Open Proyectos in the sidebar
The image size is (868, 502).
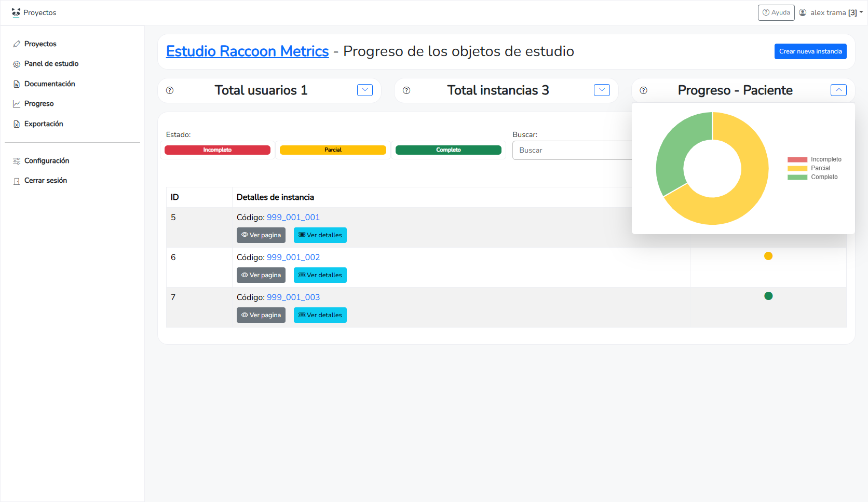[40, 44]
